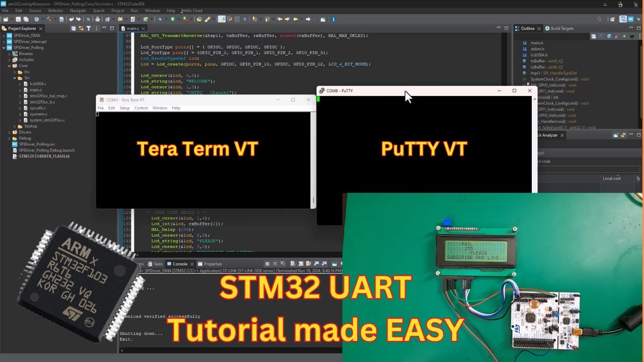Open the Run menu
644x362 pixels.
pos(134,11)
